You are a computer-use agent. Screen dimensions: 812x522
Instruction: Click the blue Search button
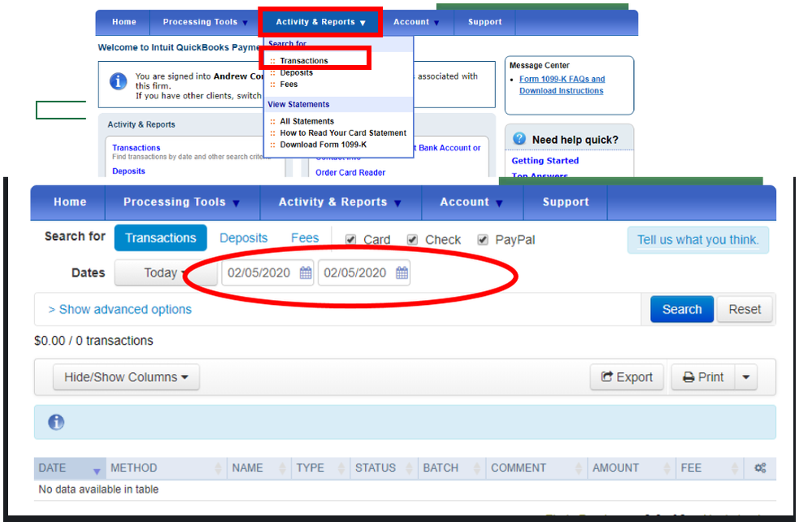[x=682, y=309]
